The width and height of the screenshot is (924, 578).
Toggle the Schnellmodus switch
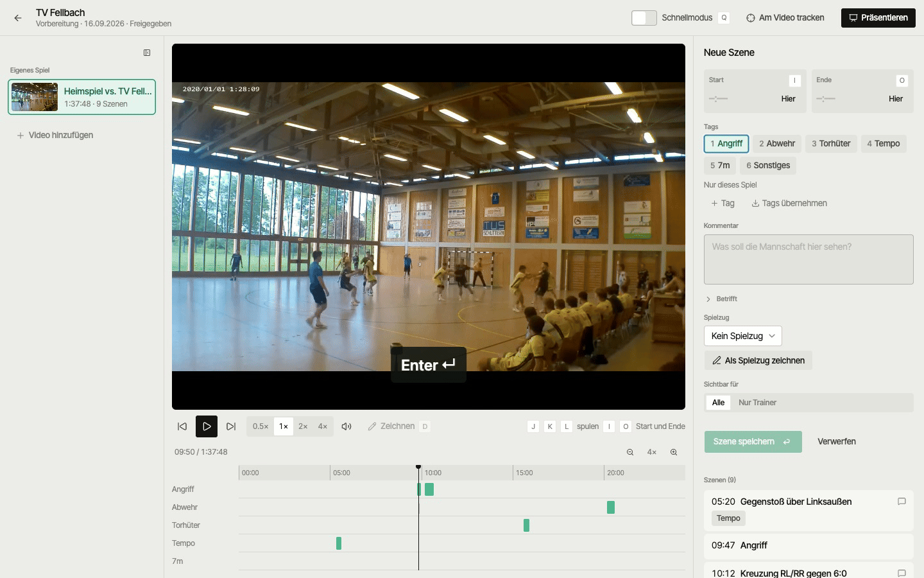[x=644, y=18]
